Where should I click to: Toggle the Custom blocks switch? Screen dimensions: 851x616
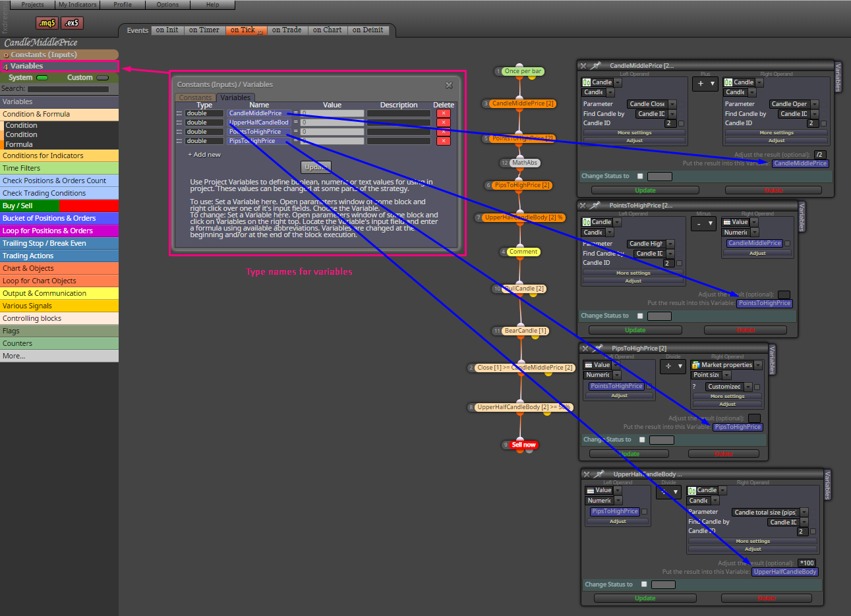pyautogui.click(x=102, y=78)
